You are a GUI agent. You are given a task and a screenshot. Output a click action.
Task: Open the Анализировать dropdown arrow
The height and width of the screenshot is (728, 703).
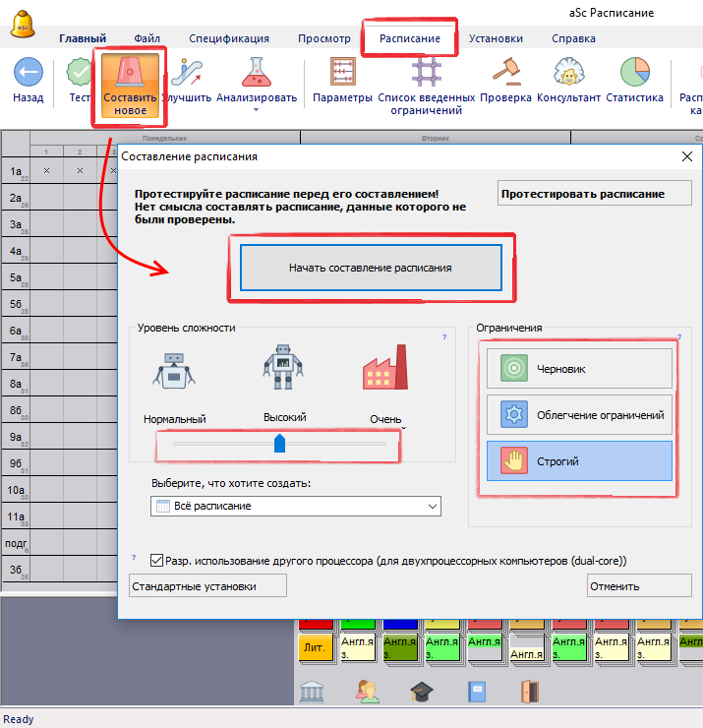[256, 110]
